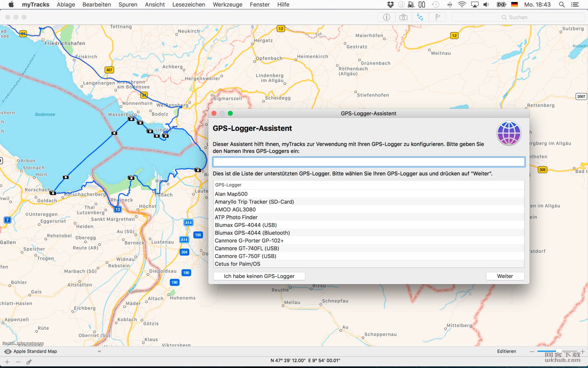
Task: Open Notification Center list icon
Action: click(575, 5)
